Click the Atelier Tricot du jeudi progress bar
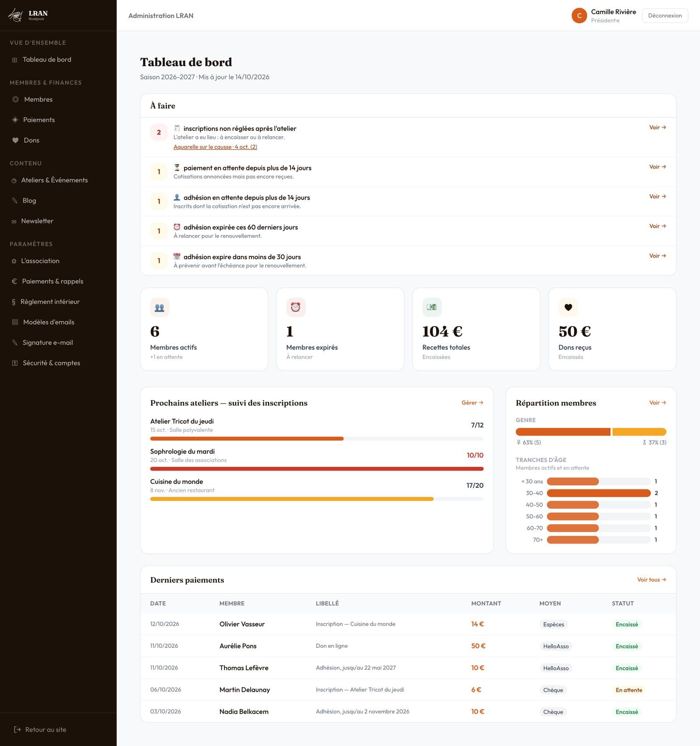This screenshot has width=700, height=746. click(x=317, y=439)
